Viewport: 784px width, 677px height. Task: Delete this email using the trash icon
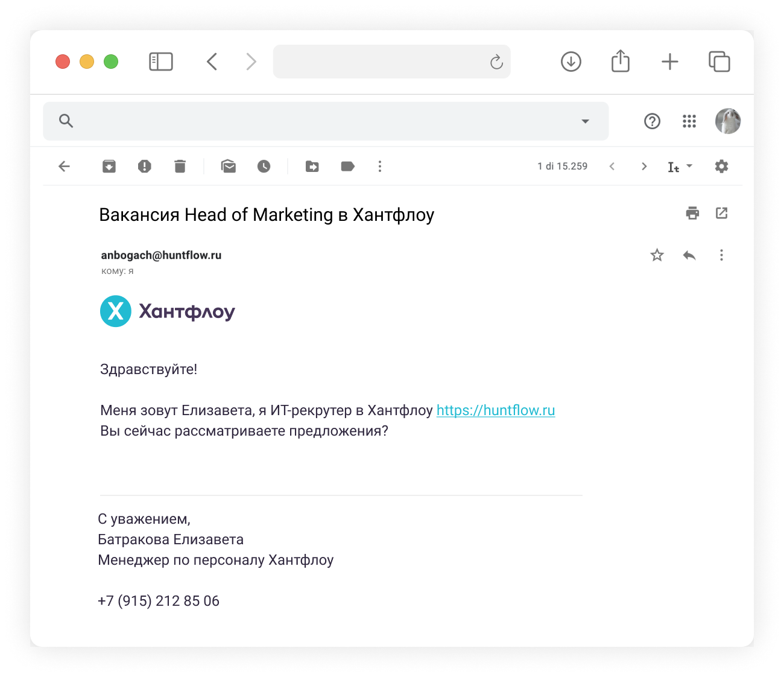[180, 167]
